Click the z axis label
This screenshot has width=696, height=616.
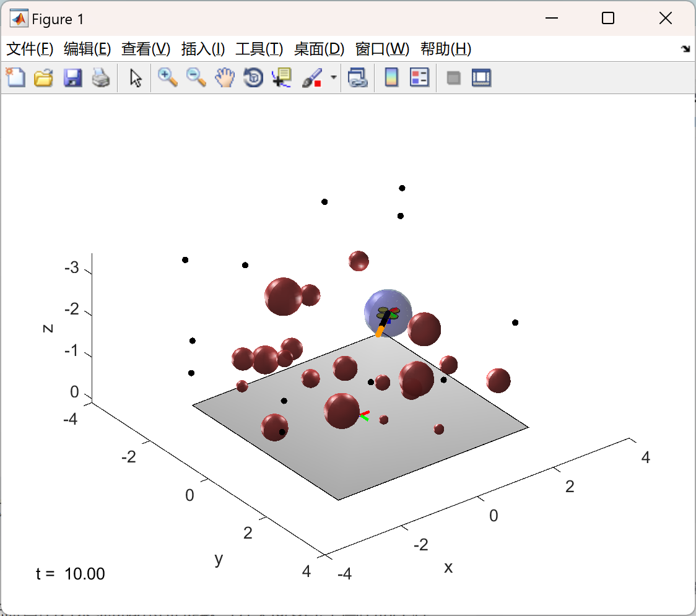48,328
